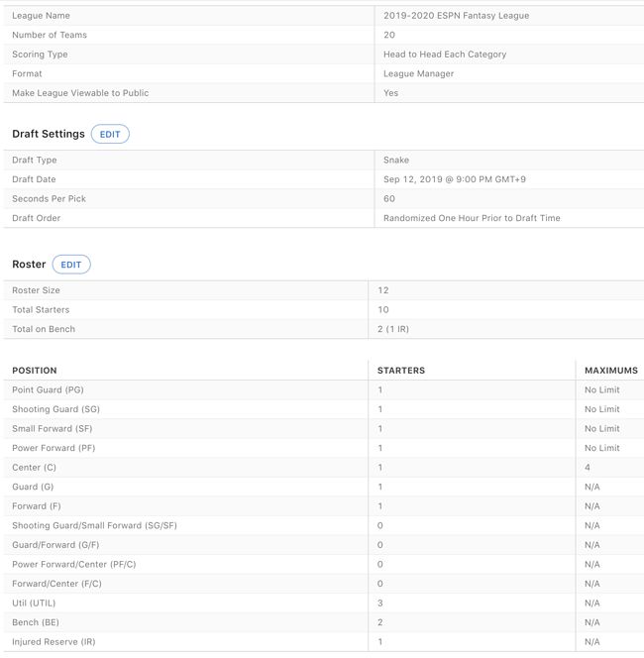
Task: Click the Draft Order randomized value
Action: (x=472, y=218)
